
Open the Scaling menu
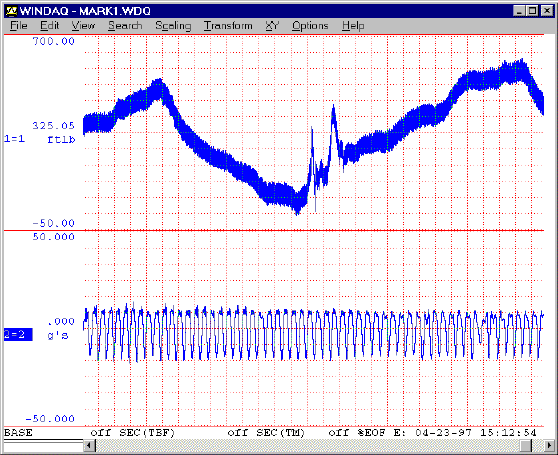pyautogui.click(x=173, y=26)
